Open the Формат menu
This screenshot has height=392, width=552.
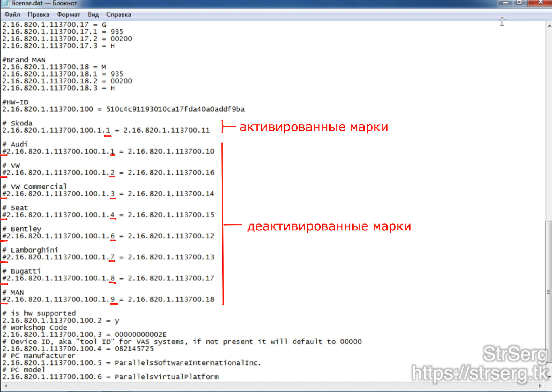68,14
